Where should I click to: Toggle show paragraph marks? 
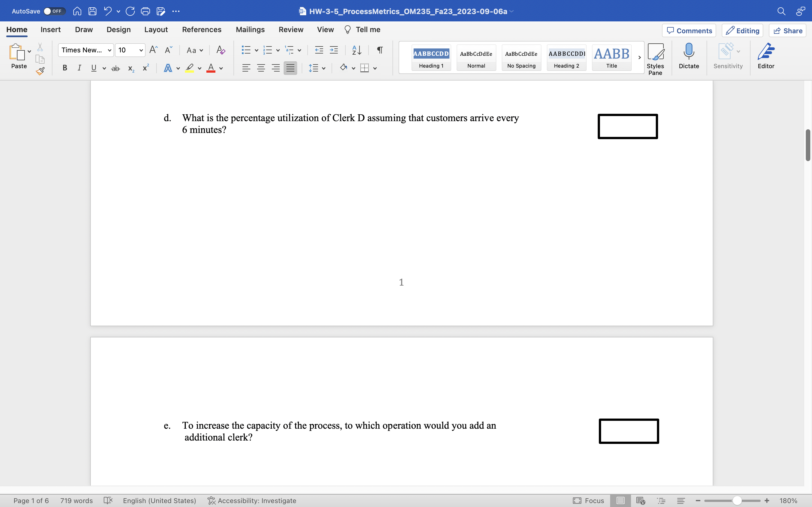coord(380,50)
